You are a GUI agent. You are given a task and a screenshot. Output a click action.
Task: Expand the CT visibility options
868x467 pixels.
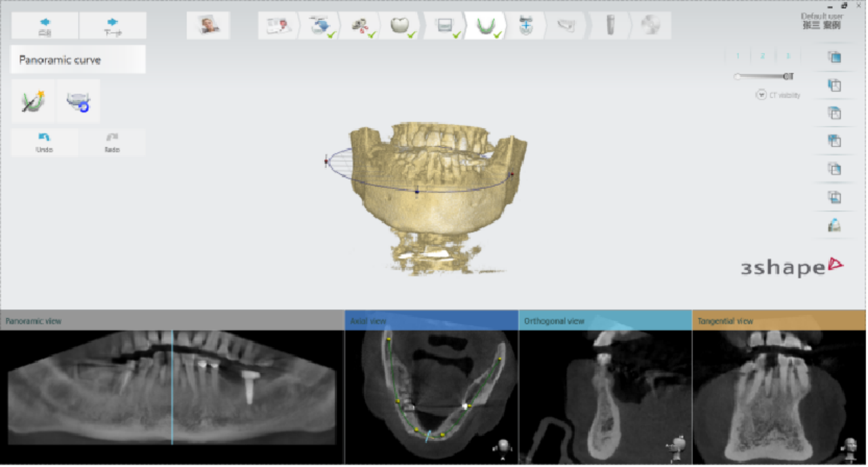point(761,96)
